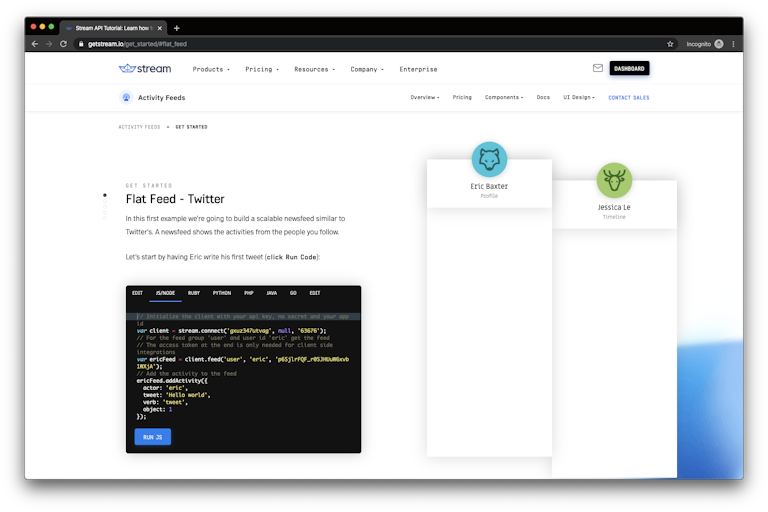Viewport: 768px width, 512px height.
Task: Click the stream.connect code line
Action: pos(231,331)
